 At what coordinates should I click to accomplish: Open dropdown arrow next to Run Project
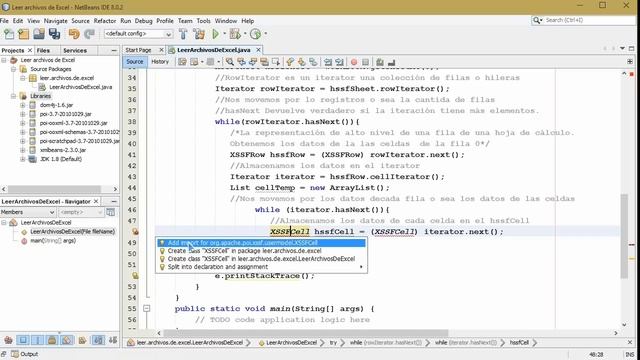point(224,34)
